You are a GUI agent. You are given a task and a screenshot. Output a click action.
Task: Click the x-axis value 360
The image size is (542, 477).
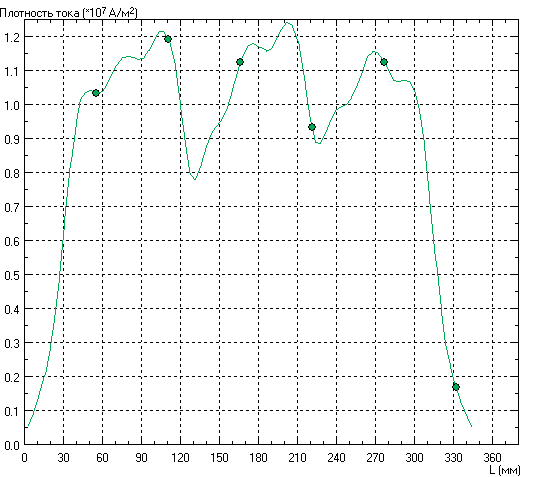(x=492, y=458)
